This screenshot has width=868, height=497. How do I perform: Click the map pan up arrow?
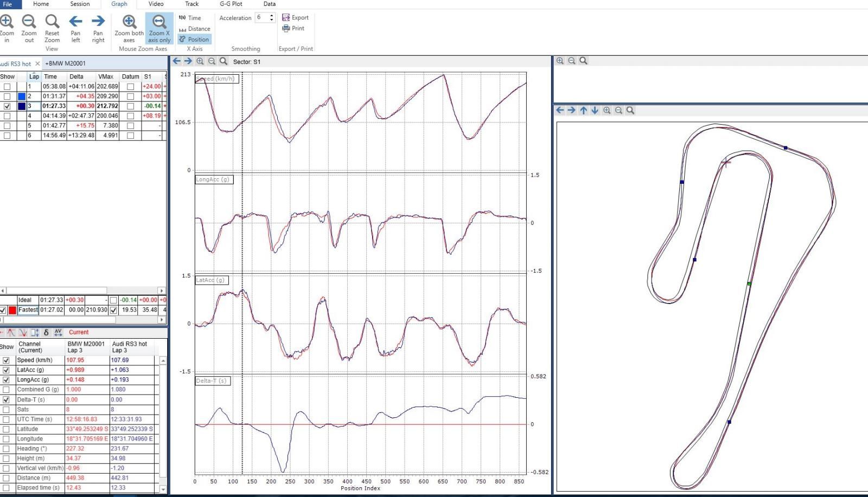(x=583, y=111)
